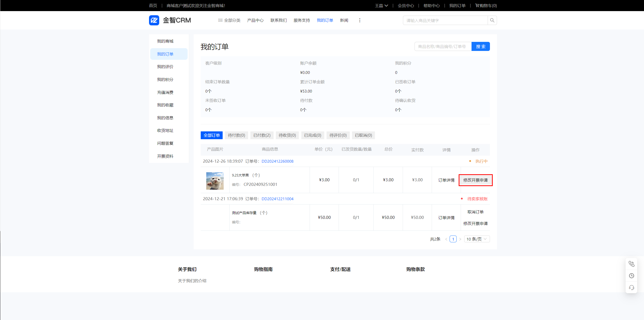Go to next page arrow
Viewport: 644px width, 320px height.
pyautogui.click(x=460, y=239)
